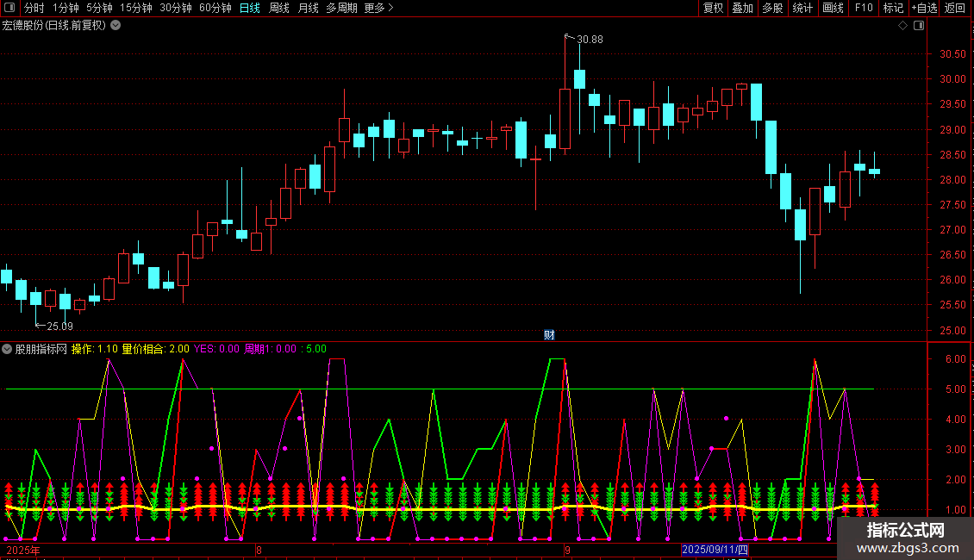Click the 30.88 high price label

[590, 40]
